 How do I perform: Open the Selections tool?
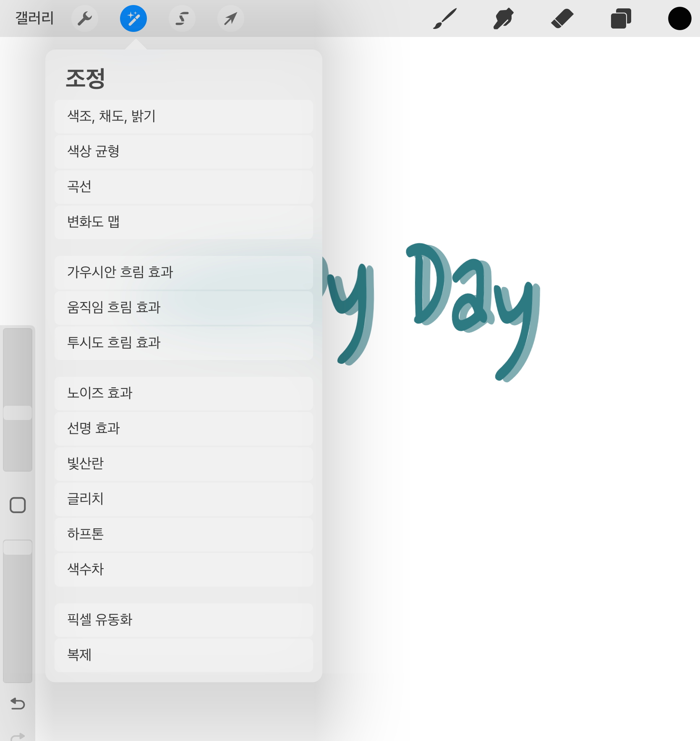pos(182,18)
